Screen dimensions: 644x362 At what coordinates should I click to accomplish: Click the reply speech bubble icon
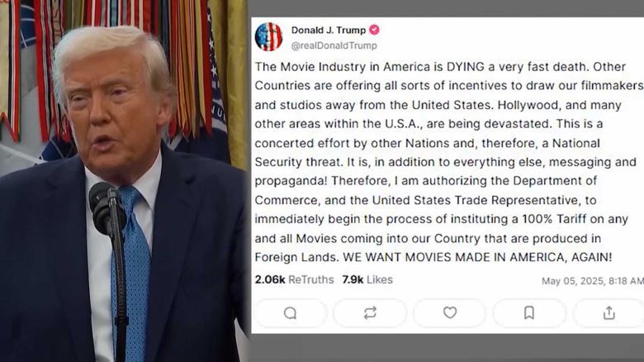pos(290,313)
